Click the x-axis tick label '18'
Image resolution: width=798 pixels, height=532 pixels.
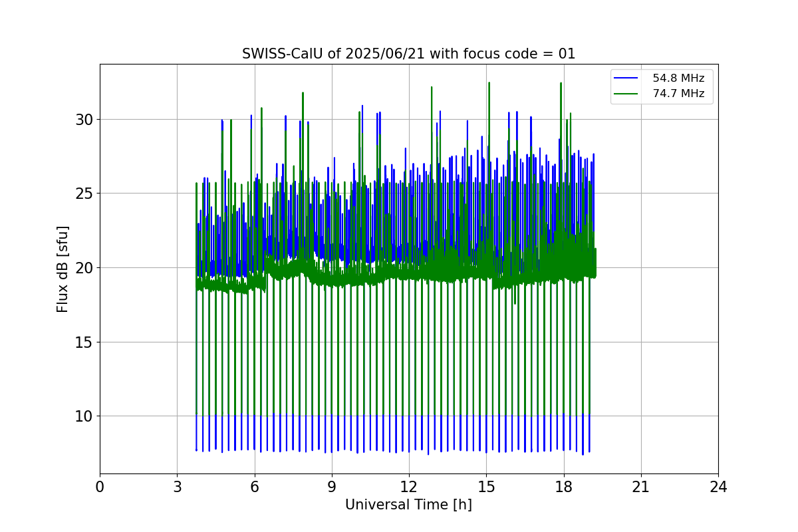tap(563, 487)
